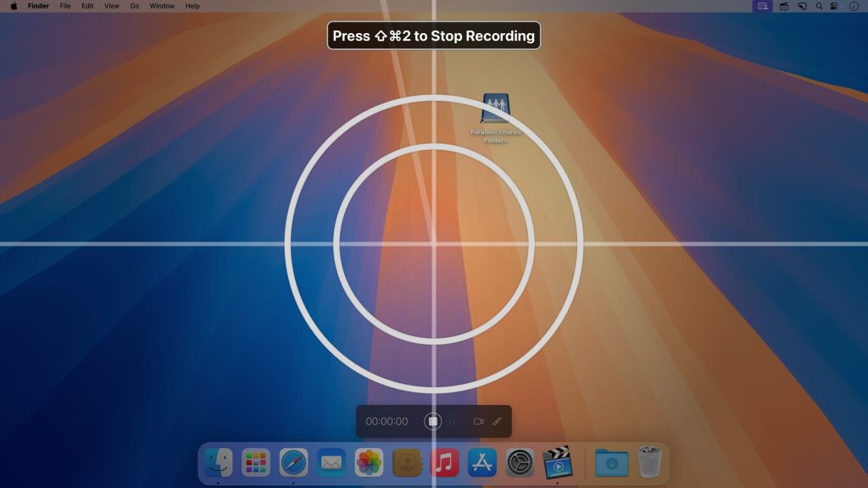868x488 pixels.
Task: Open Control Center in menu bar
Action: 836,6
